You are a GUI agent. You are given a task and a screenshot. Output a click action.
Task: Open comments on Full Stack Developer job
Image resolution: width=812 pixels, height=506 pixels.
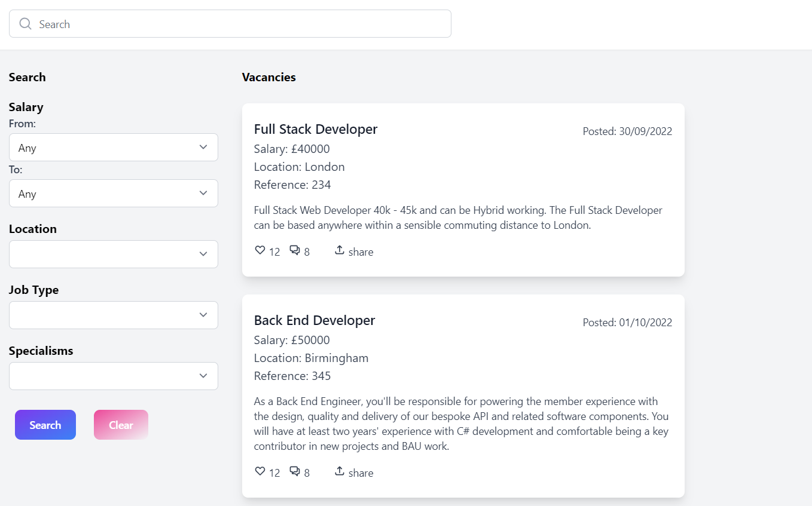coord(295,250)
